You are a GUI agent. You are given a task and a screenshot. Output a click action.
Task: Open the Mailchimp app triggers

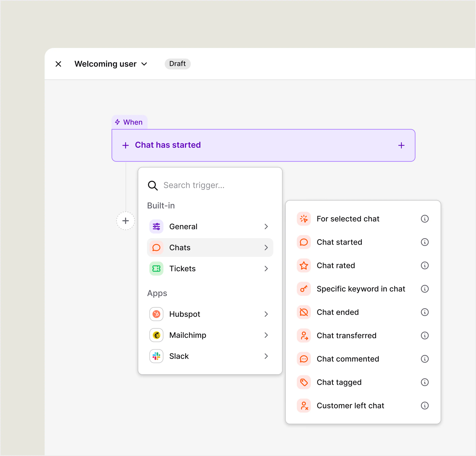point(210,335)
